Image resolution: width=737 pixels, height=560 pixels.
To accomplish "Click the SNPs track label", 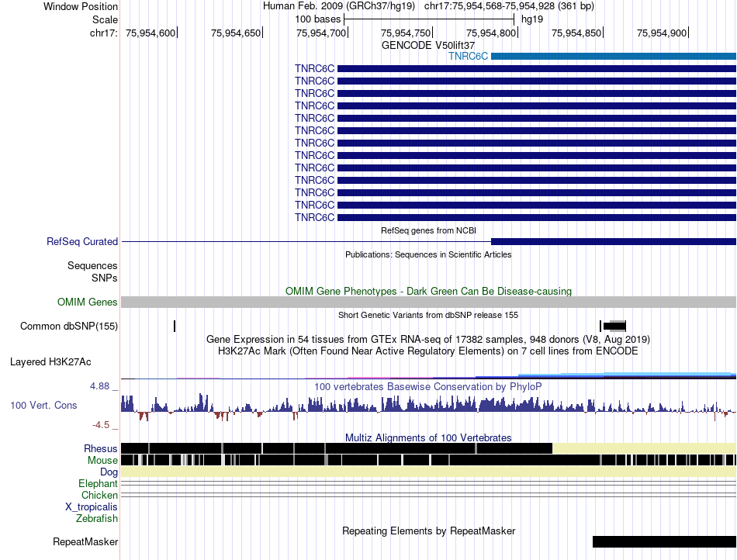I will tap(105, 278).
